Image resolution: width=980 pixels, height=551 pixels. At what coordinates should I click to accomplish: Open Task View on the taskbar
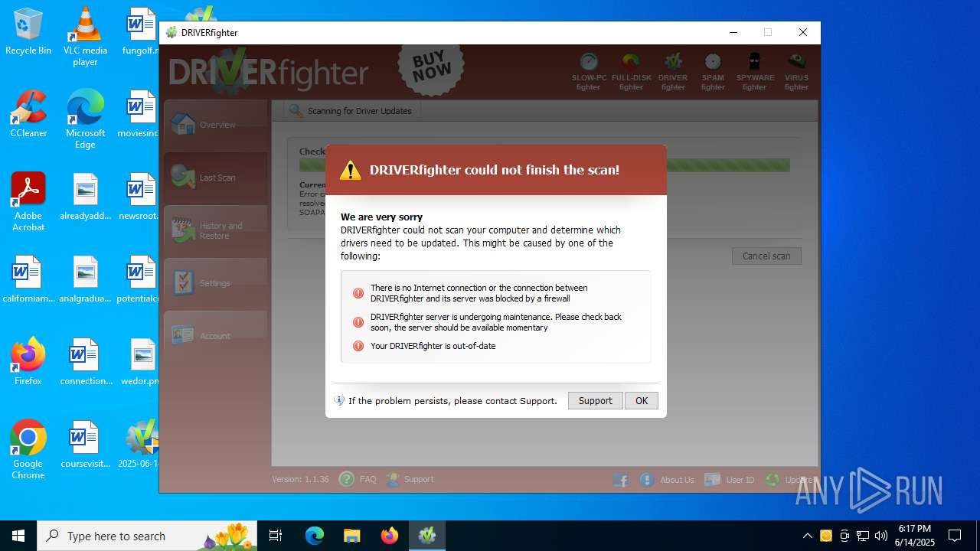pyautogui.click(x=276, y=536)
